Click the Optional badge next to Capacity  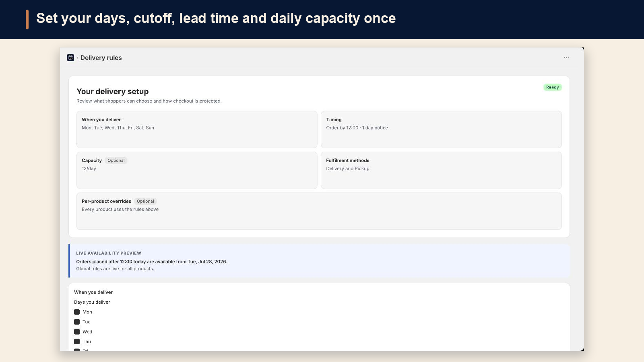point(116,160)
